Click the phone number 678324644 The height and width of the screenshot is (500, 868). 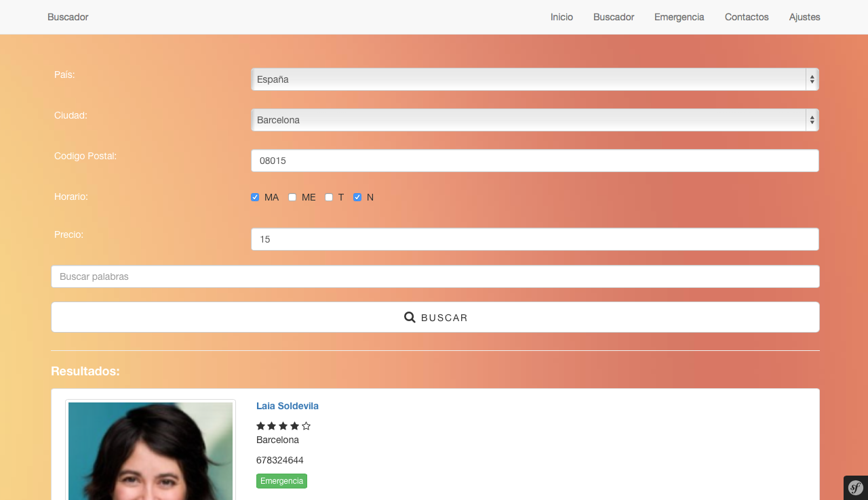[x=280, y=460]
